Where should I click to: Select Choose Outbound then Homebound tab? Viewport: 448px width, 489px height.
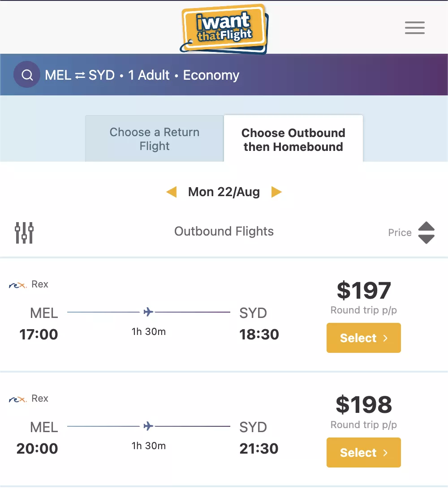point(293,139)
